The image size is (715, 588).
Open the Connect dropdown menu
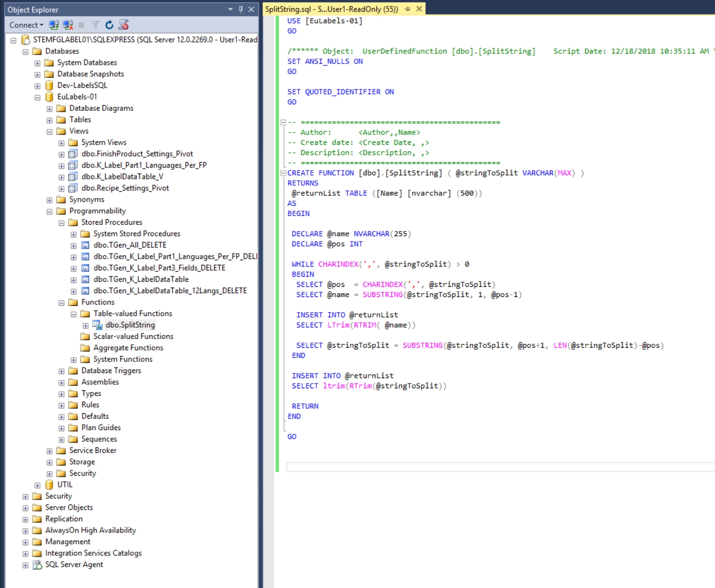click(x=26, y=25)
